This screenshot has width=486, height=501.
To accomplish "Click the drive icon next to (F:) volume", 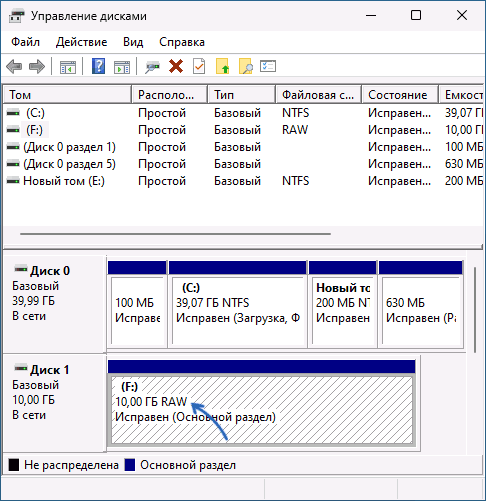I will [x=13, y=130].
